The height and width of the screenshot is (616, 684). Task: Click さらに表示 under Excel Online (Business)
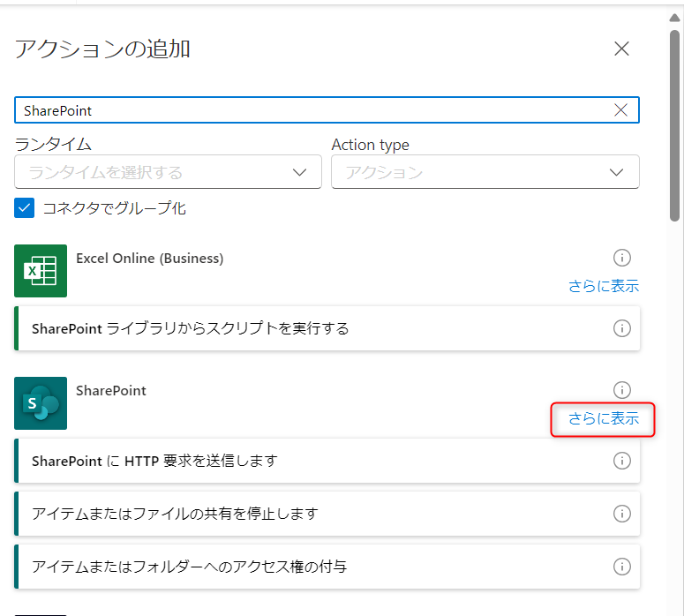(604, 286)
